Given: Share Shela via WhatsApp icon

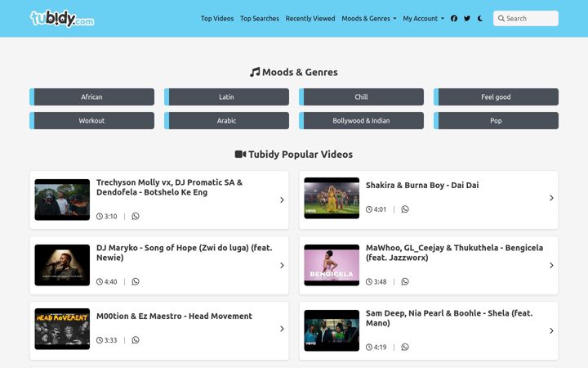Looking at the screenshot, I should (x=405, y=347).
